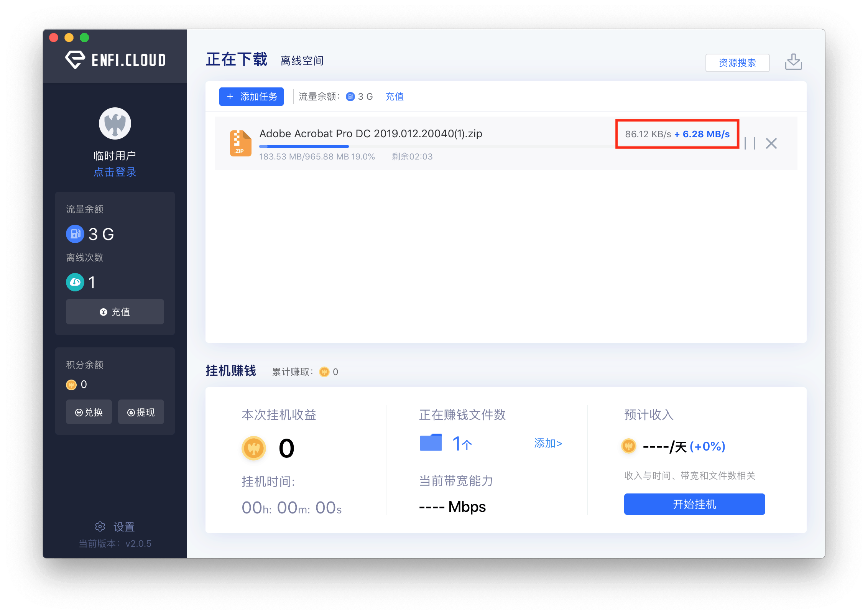Click the blue traffic balance icon in sidebar

[75, 234]
